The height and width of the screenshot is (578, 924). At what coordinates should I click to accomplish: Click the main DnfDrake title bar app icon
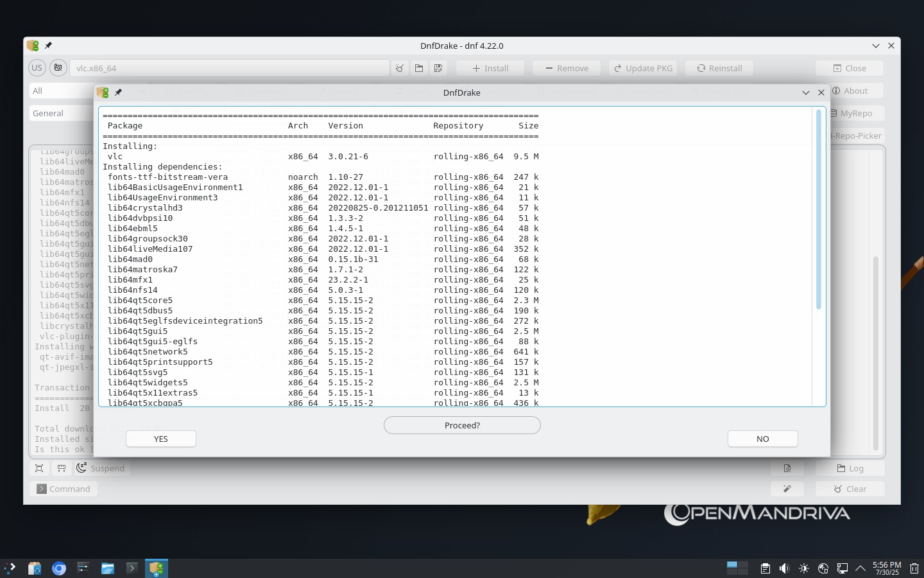pos(33,46)
